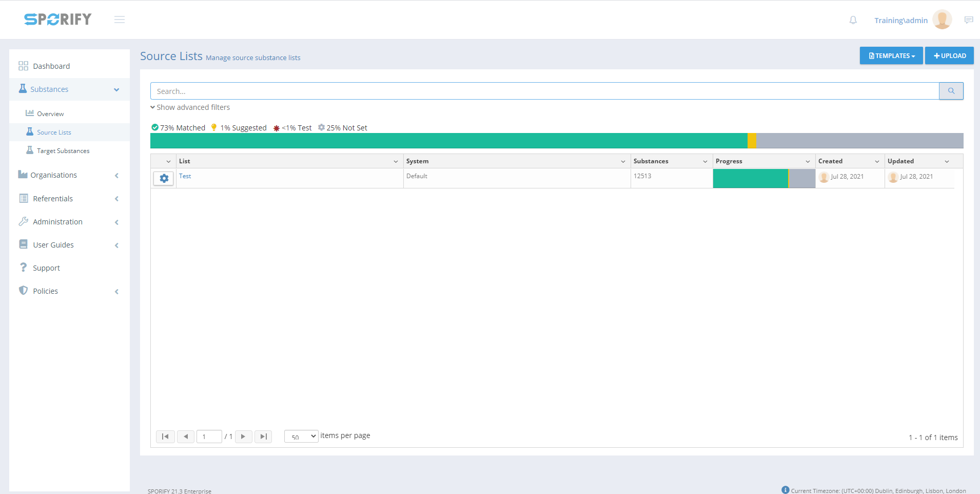Open the Test list link
This screenshot has height=494, width=980.
tap(185, 176)
